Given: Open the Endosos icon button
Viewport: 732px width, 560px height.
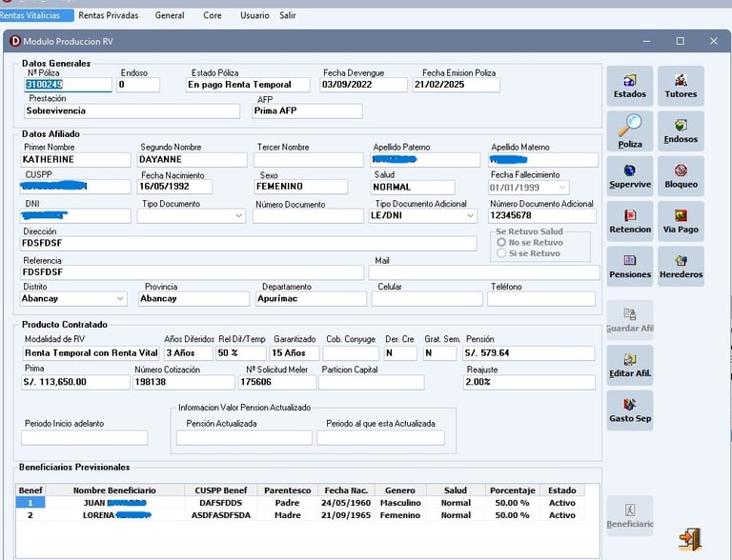Looking at the screenshot, I should pyautogui.click(x=681, y=131).
